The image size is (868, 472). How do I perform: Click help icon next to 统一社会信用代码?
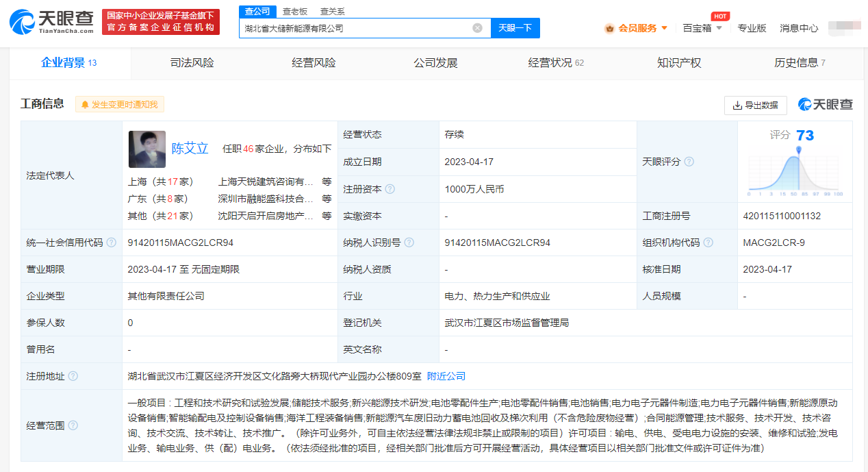pos(112,243)
